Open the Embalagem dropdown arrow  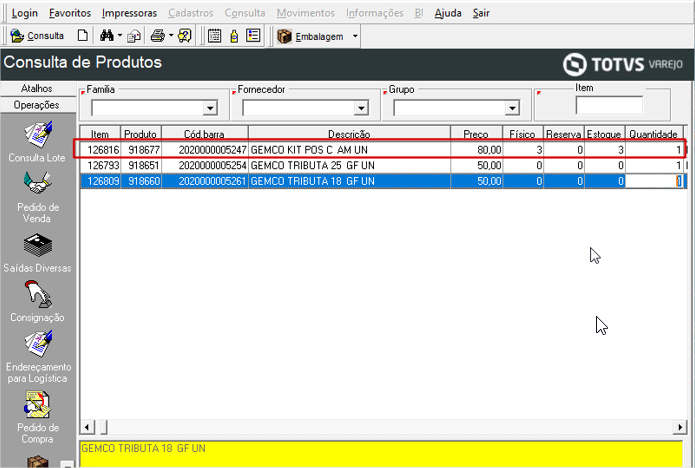pos(355,36)
